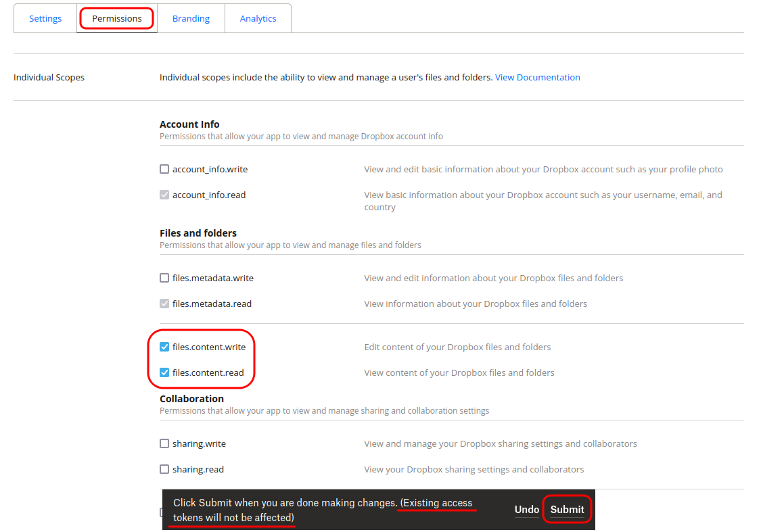
Task: Click the files.metadata.read label text
Action: [x=212, y=304]
